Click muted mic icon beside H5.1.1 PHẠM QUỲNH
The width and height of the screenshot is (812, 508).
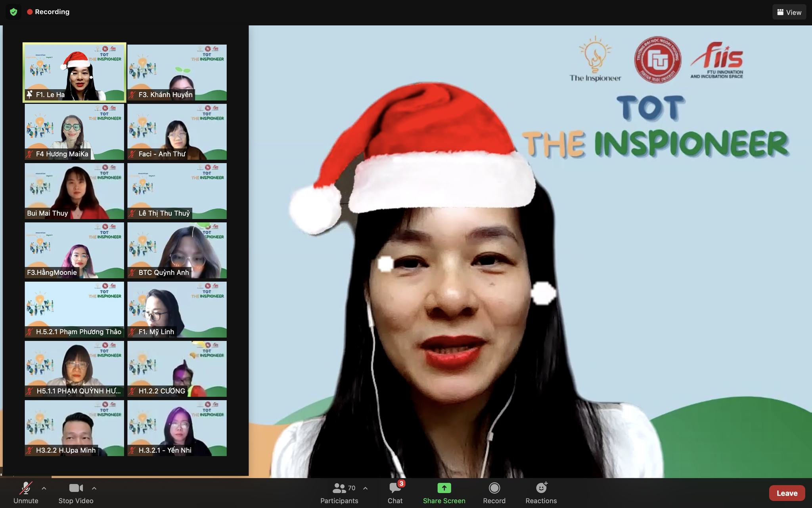(x=30, y=391)
